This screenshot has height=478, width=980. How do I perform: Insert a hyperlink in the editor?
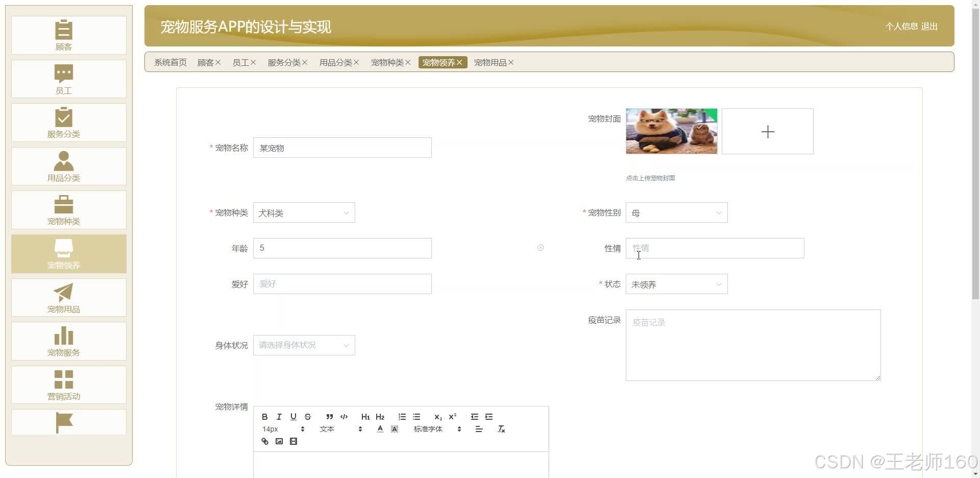pos(265,441)
